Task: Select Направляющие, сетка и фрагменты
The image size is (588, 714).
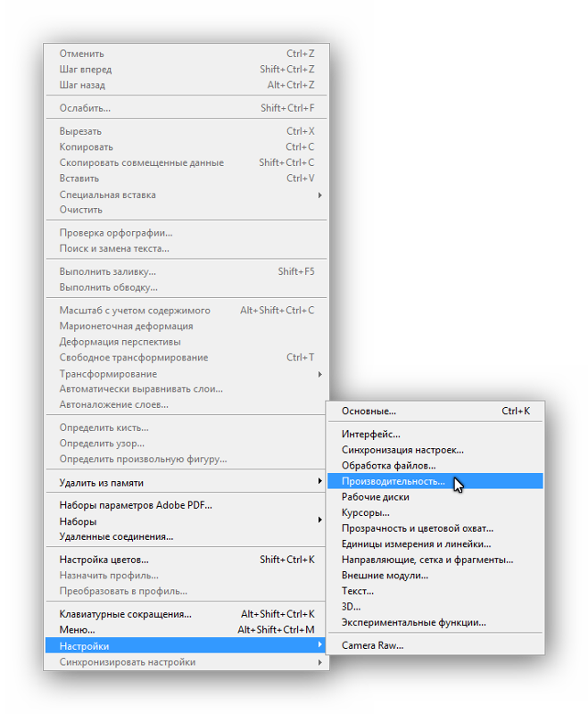Action: tap(435, 560)
